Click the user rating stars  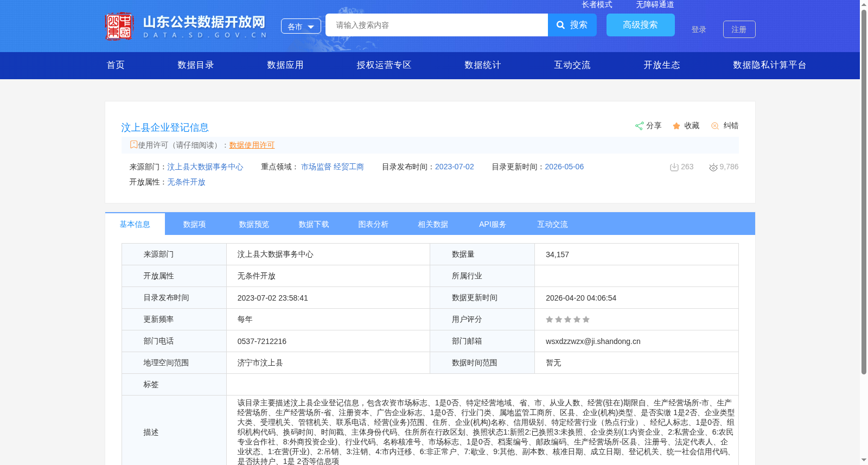567,320
